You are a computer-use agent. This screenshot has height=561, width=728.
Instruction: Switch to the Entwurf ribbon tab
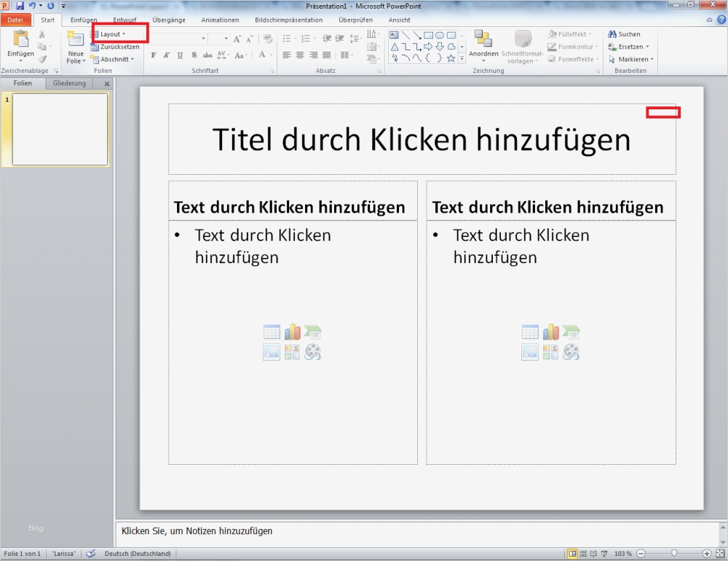pyautogui.click(x=124, y=20)
